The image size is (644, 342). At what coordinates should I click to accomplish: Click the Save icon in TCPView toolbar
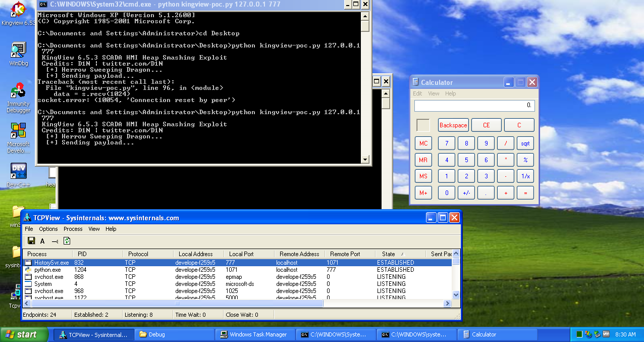click(x=31, y=241)
